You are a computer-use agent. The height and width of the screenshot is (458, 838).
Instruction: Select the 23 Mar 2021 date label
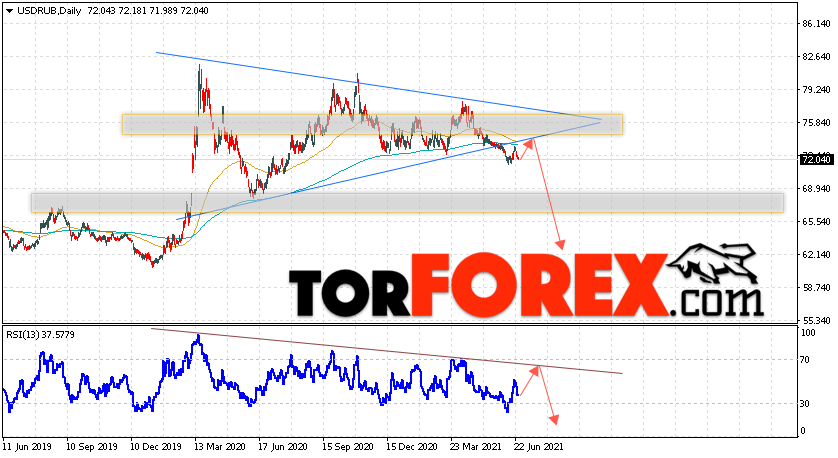(476, 446)
